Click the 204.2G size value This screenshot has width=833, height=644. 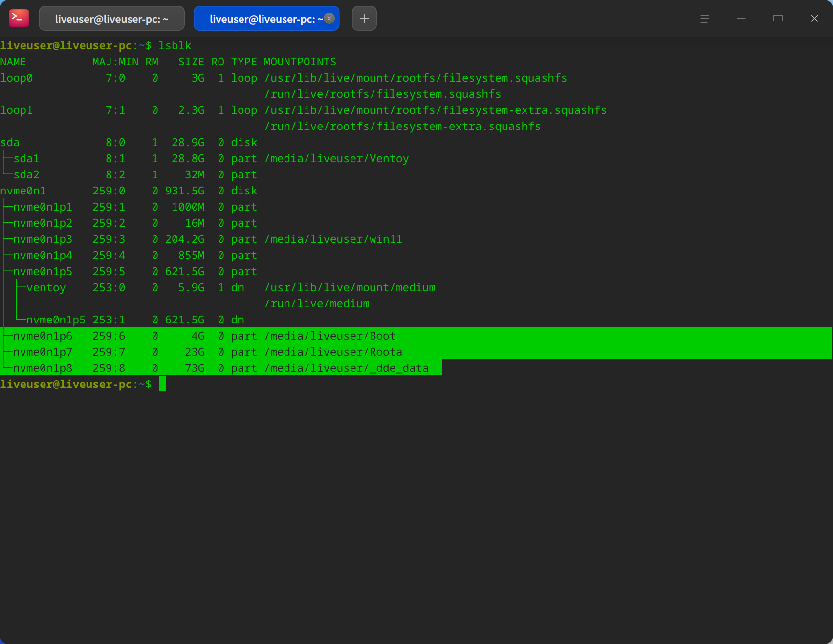coord(185,239)
